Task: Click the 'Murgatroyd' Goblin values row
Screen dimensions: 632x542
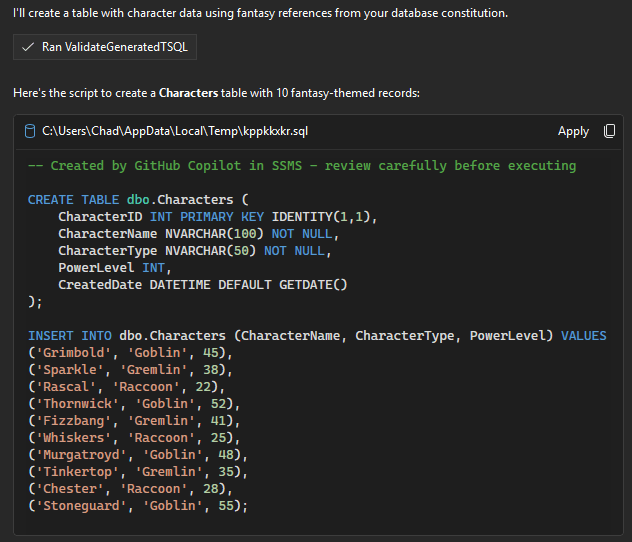Action: click(x=138, y=455)
